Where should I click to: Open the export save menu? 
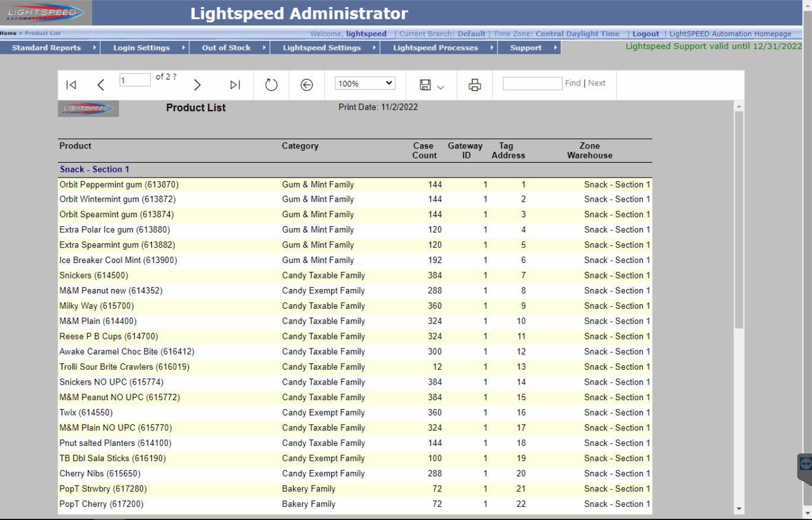pyautogui.click(x=432, y=85)
